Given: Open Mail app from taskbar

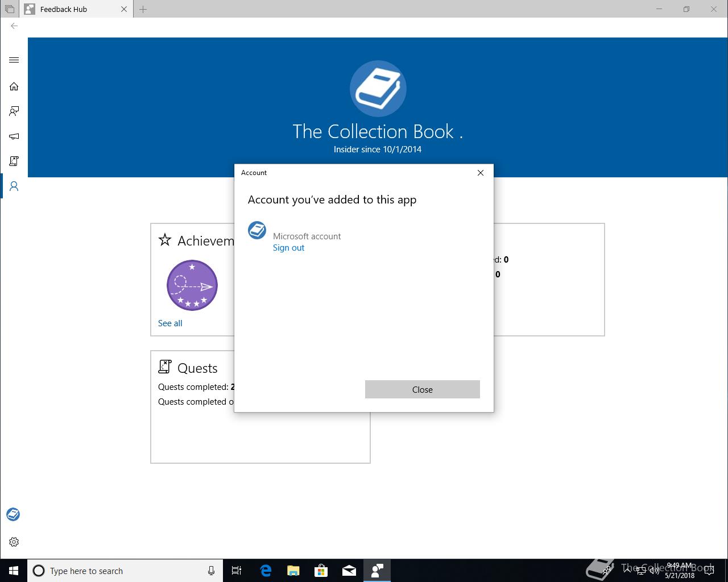Looking at the screenshot, I should (349, 571).
